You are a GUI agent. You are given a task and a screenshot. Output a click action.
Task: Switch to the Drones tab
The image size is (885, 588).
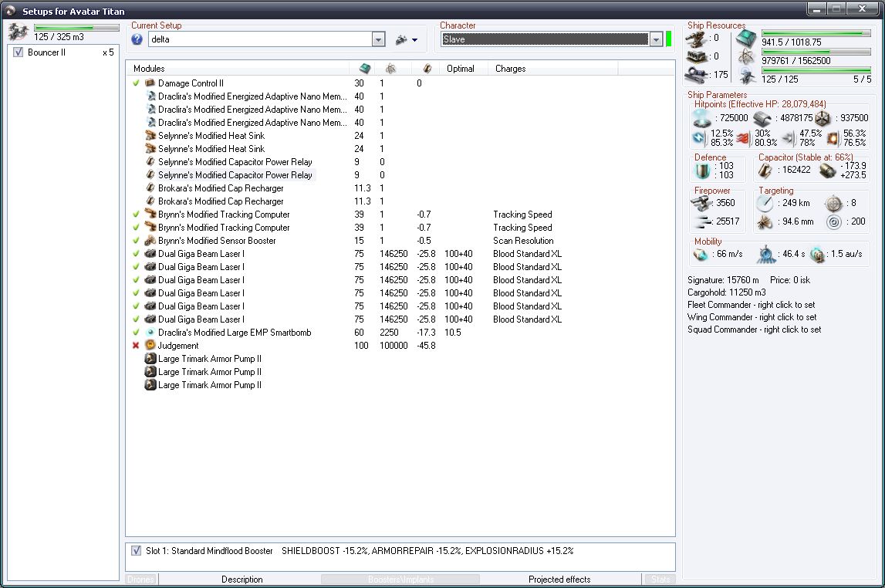pos(141,580)
